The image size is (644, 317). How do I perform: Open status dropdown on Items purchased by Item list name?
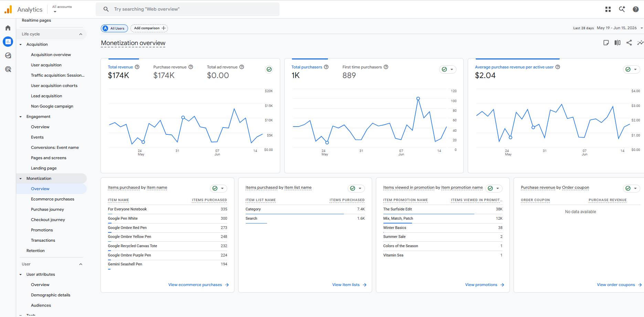coord(356,188)
